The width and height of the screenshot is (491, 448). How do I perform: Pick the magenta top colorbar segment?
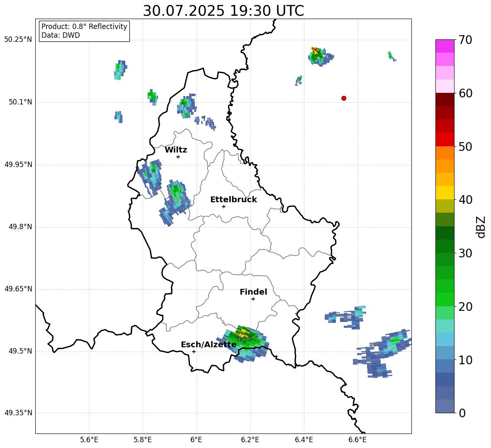(445, 46)
